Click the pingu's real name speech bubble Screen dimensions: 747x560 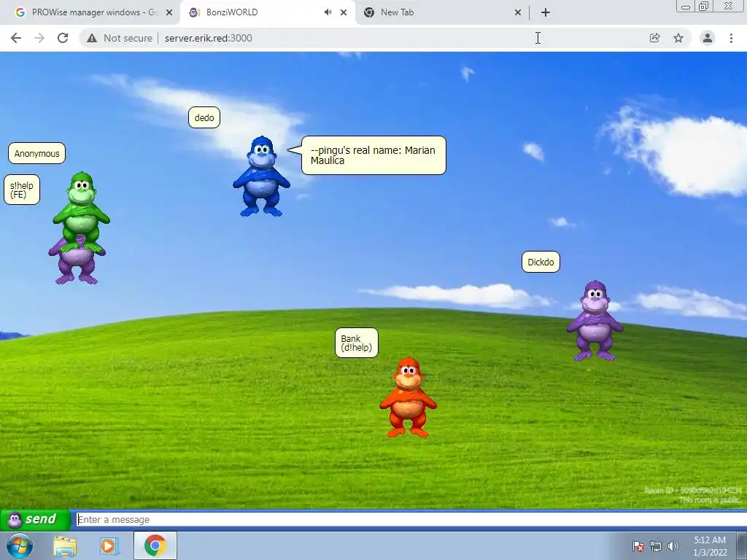[x=373, y=155]
